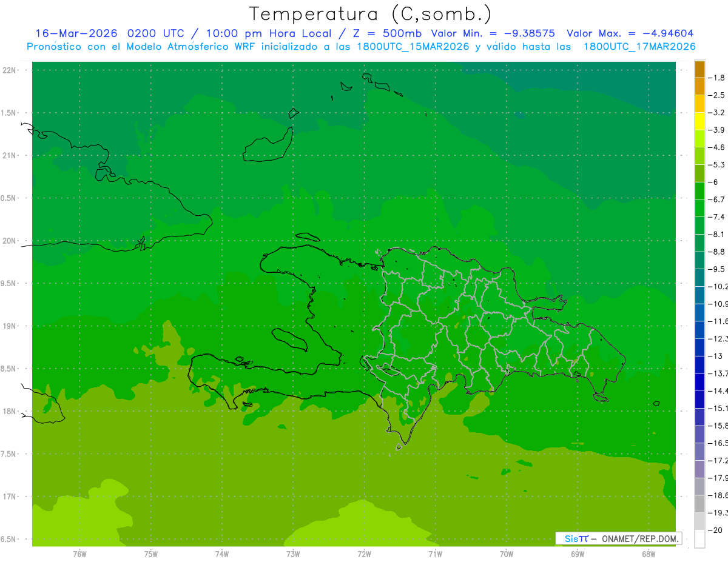The height and width of the screenshot is (562, 728).
Task: Click the '-5.3' color bar value
Action: [x=716, y=164]
